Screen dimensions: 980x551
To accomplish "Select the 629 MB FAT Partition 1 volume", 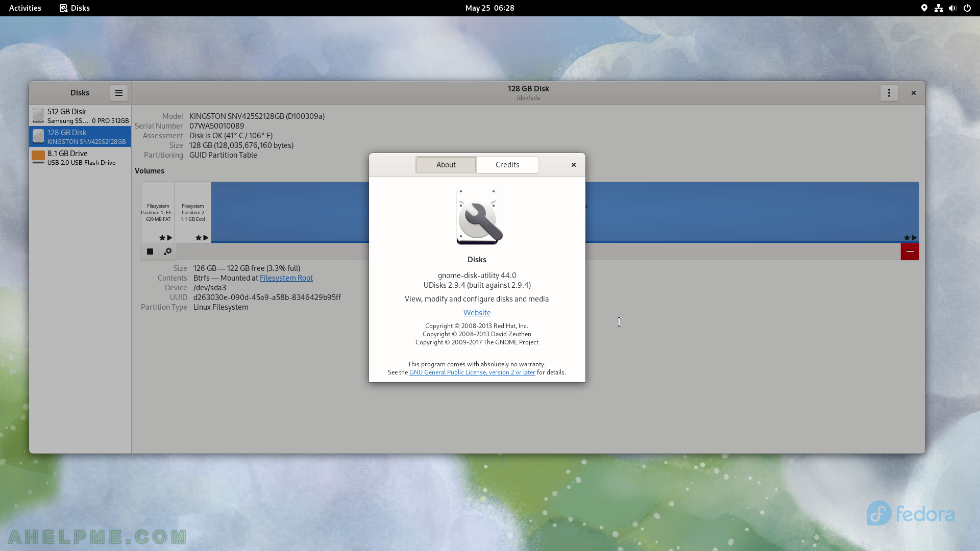I will coord(158,212).
